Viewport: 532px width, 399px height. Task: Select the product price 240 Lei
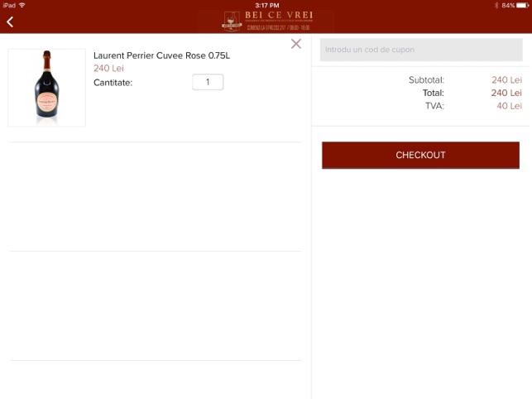[108, 68]
